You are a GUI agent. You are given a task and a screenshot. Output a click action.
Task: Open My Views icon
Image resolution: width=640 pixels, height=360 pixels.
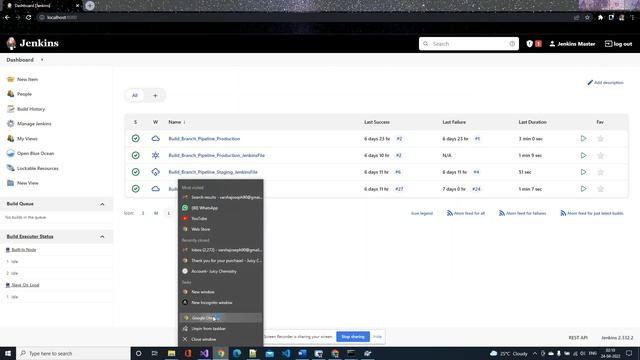(11, 138)
